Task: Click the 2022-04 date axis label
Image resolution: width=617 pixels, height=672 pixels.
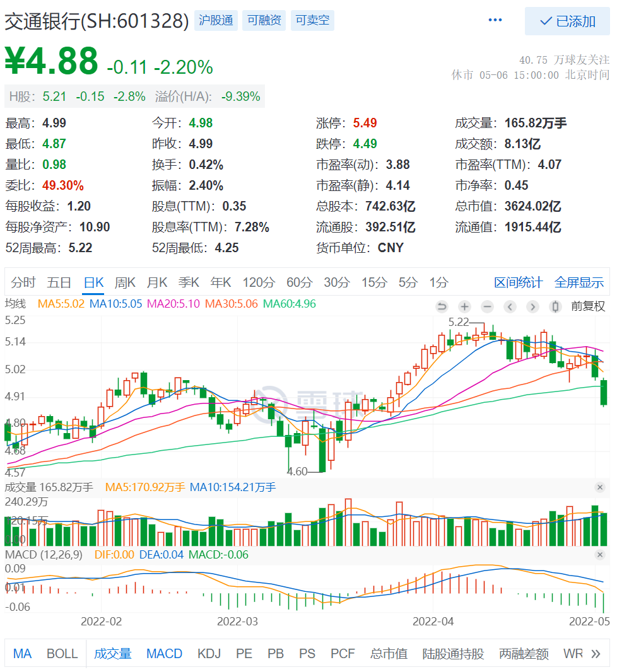Action: [433, 622]
